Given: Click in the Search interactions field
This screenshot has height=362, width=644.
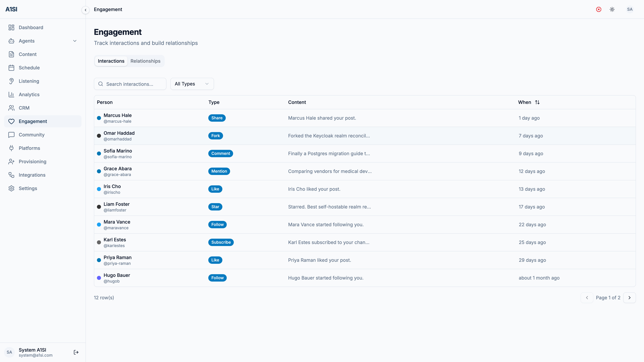Looking at the screenshot, I should click(x=130, y=84).
